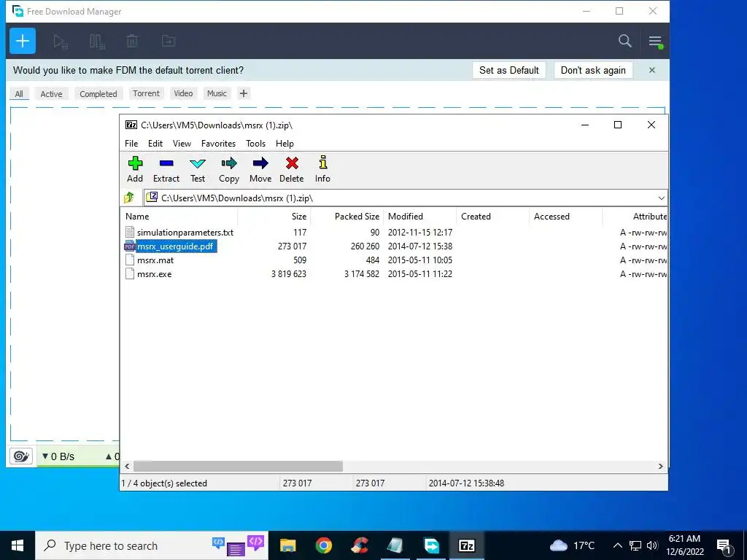
Task: Click the 7-Zip taskbar icon
Action: click(x=466, y=545)
